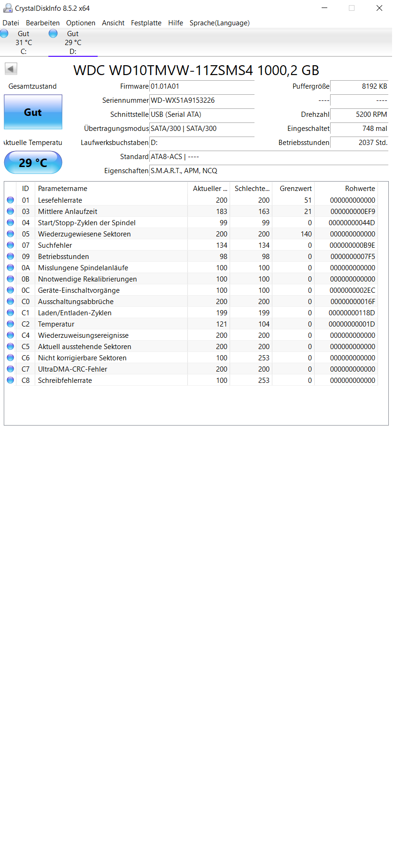The height and width of the screenshot is (868, 401).
Task: Click status orb of Laden/Entladen-Zyklen row
Action: tap(10, 312)
